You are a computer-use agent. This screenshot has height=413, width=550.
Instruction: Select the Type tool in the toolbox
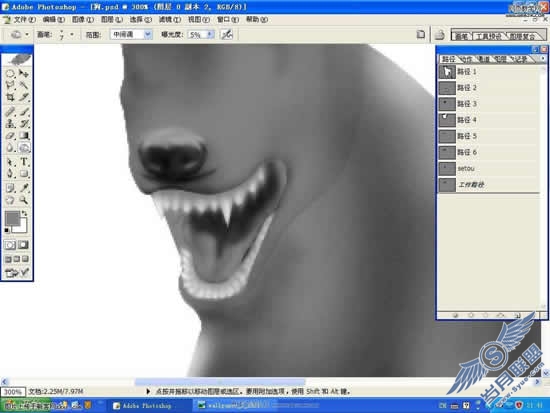(x=24, y=161)
